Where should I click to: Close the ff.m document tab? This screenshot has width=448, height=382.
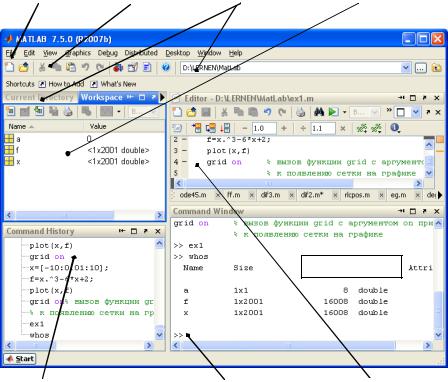pyautogui.click(x=252, y=195)
